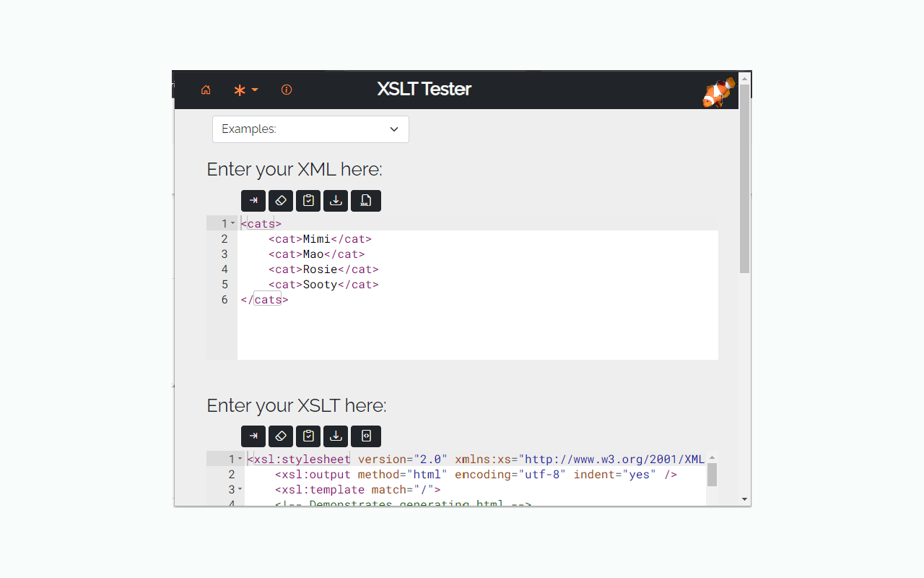Paste clipboard contents into the XML editor
This screenshot has height=578, width=924.
coord(308,200)
